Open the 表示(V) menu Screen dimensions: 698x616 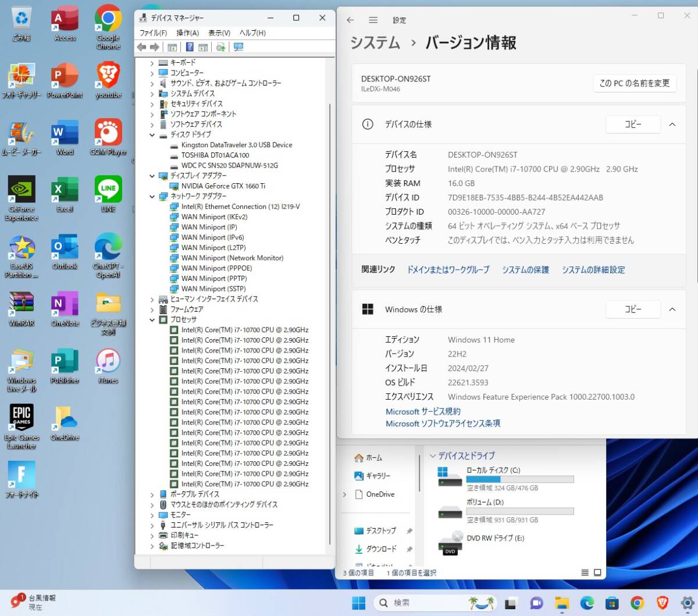click(219, 33)
